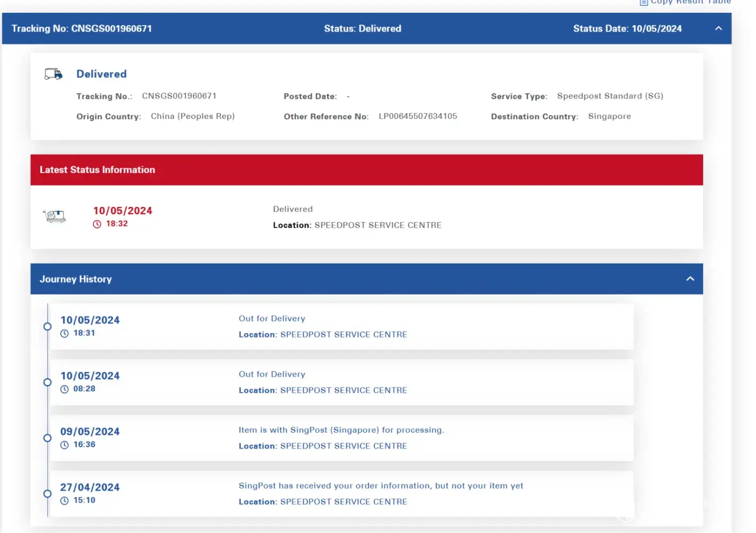This screenshot has height=533, width=756.
Task: Click the Service Type label
Action: (x=519, y=96)
